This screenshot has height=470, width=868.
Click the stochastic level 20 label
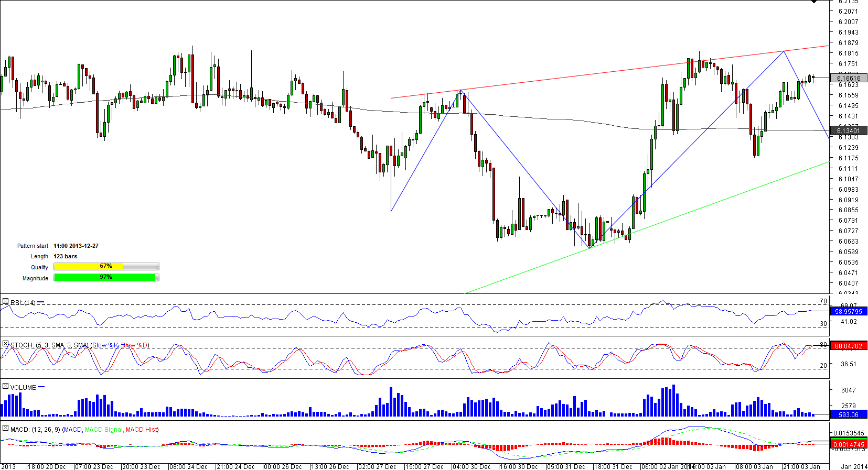pyautogui.click(x=823, y=366)
